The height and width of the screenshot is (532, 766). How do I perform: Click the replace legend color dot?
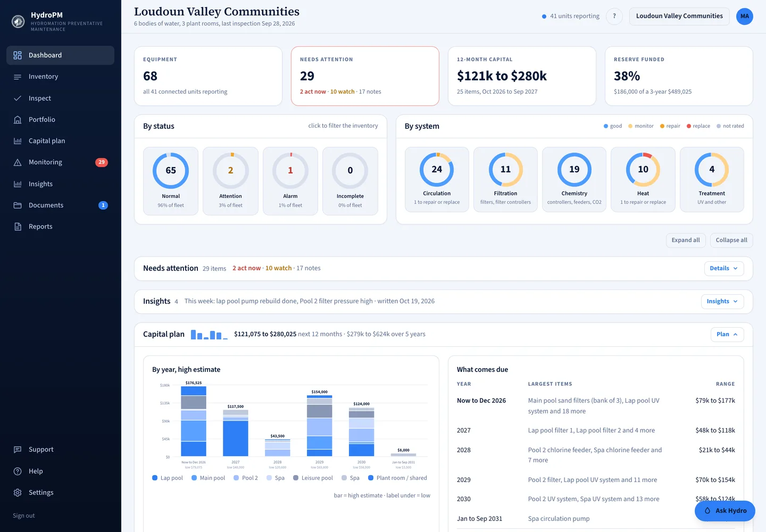tap(689, 127)
